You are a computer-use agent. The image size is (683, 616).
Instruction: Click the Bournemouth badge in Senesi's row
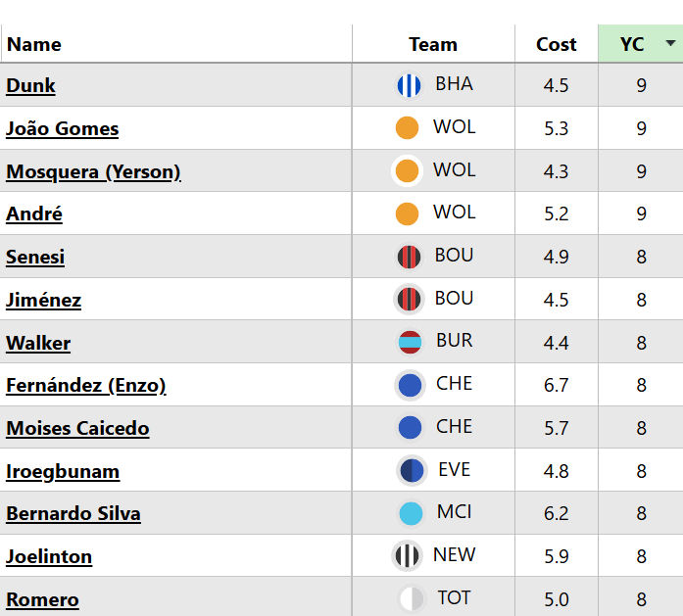click(409, 258)
